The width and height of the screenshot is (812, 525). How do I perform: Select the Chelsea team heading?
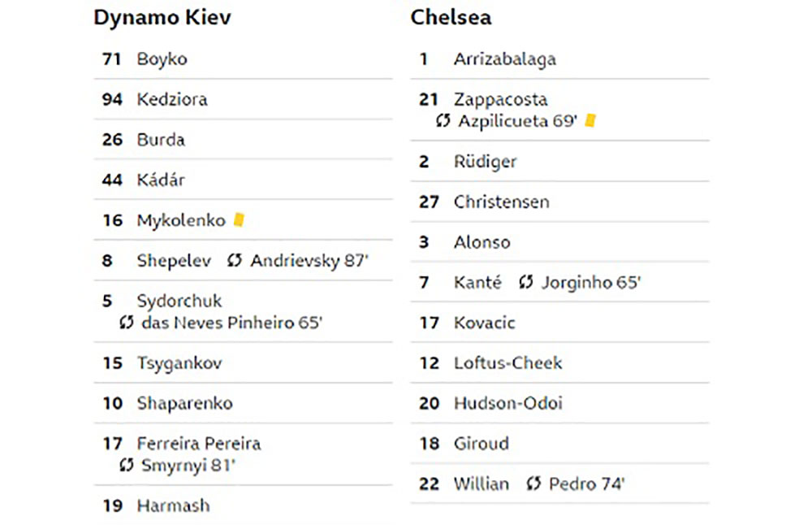(451, 17)
